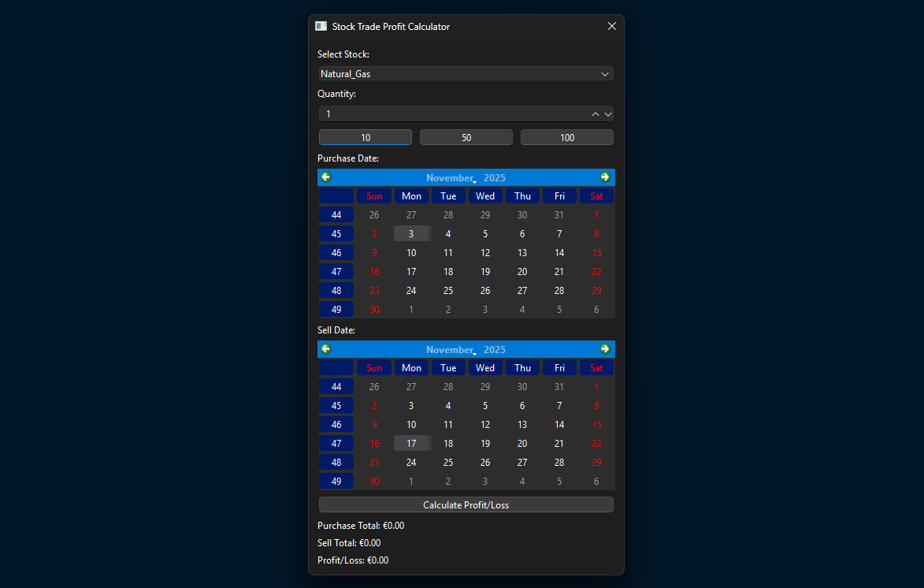
Task: Set quantity using the 100 preset button
Action: 566,136
